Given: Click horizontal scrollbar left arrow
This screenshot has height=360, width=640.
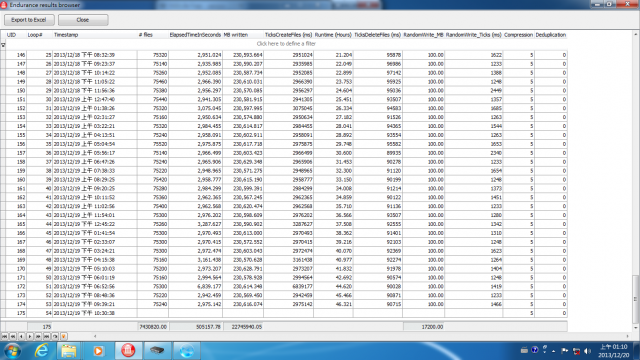Looking at the screenshot, I should click(x=95, y=336).
